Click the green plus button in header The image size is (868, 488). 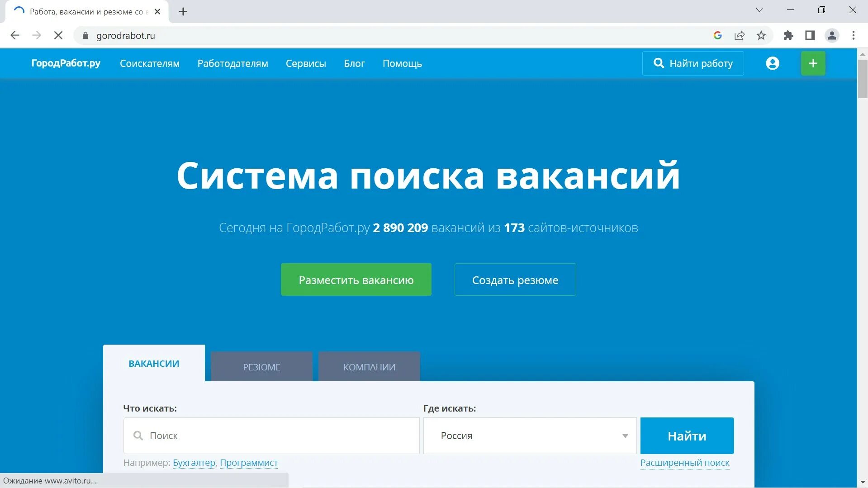(x=813, y=63)
